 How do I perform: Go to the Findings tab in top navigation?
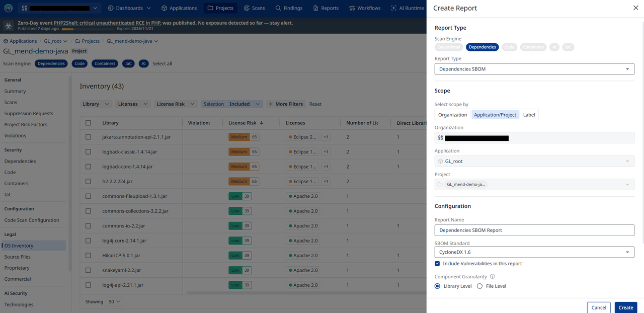[289, 8]
